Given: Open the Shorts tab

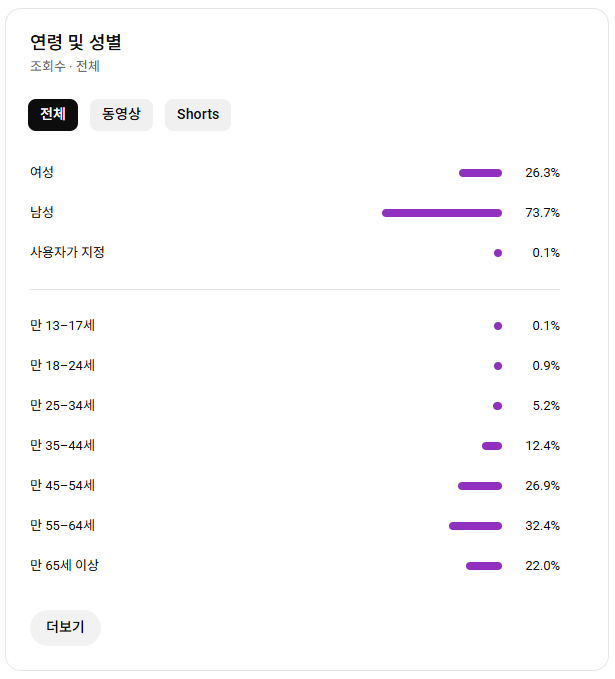Looking at the screenshot, I should [x=198, y=115].
